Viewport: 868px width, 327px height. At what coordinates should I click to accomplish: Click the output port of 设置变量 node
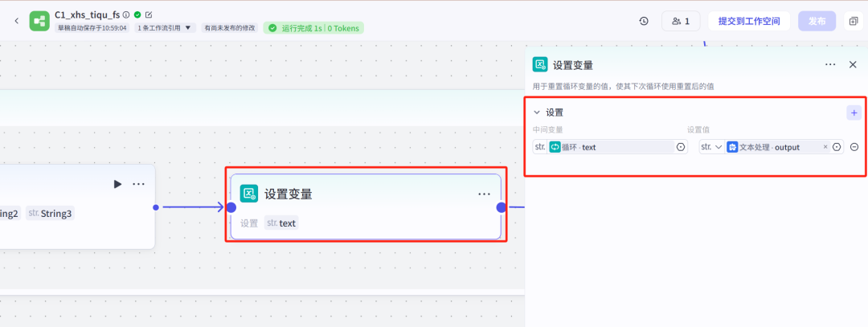point(501,207)
